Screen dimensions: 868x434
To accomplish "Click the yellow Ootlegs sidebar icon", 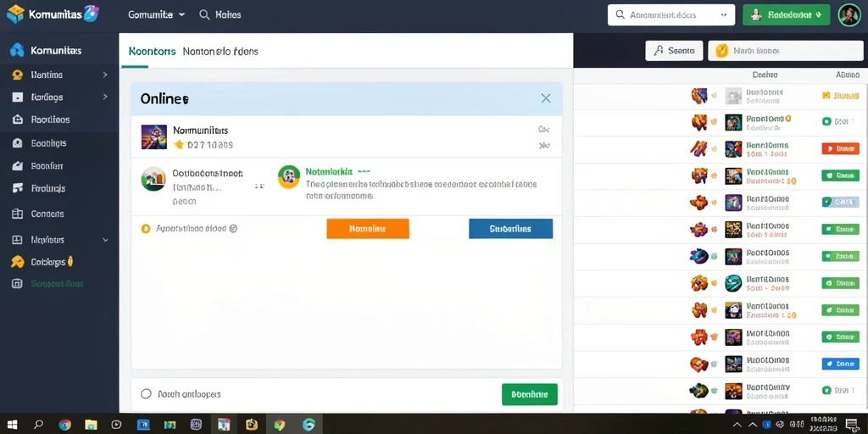I will point(17,262).
